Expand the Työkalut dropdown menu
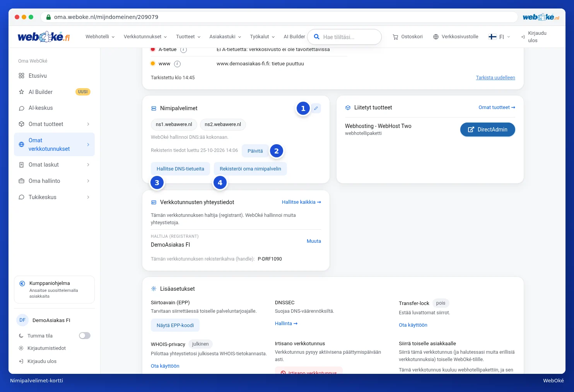Screen dimensions: 574x392 point(263,37)
